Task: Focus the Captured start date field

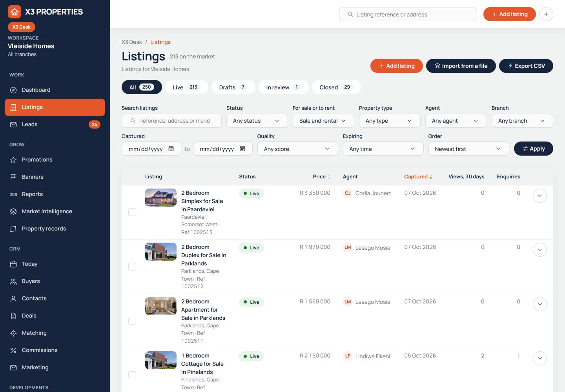Action: tap(151, 149)
